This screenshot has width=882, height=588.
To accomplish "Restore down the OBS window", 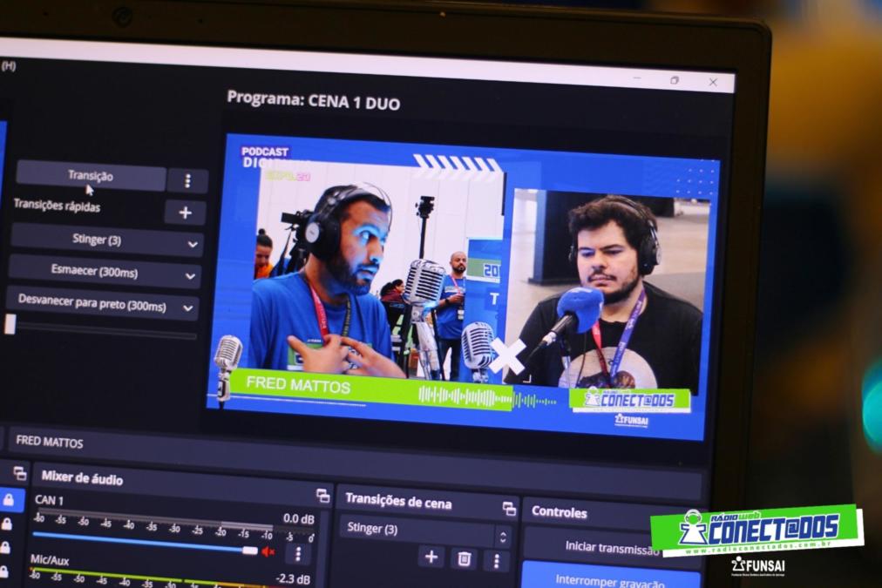I will coord(675,80).
